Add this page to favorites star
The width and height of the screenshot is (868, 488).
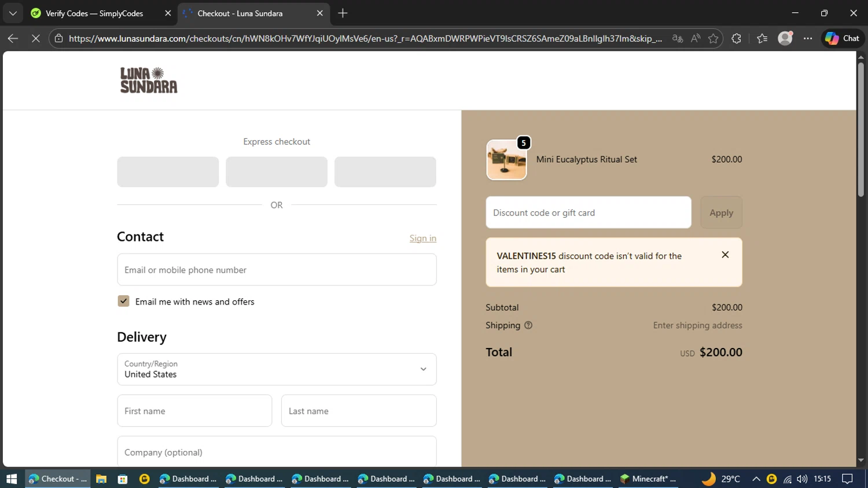pos(713,39)
